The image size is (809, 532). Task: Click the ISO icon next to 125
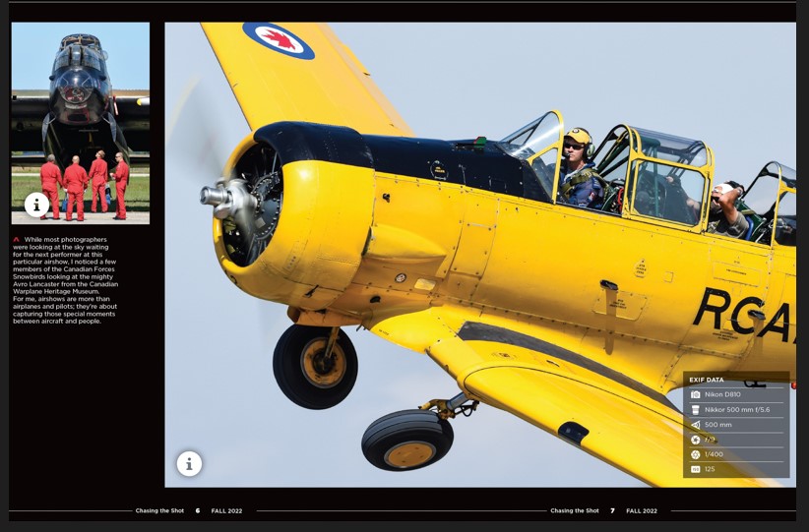(x=695, y=469)
